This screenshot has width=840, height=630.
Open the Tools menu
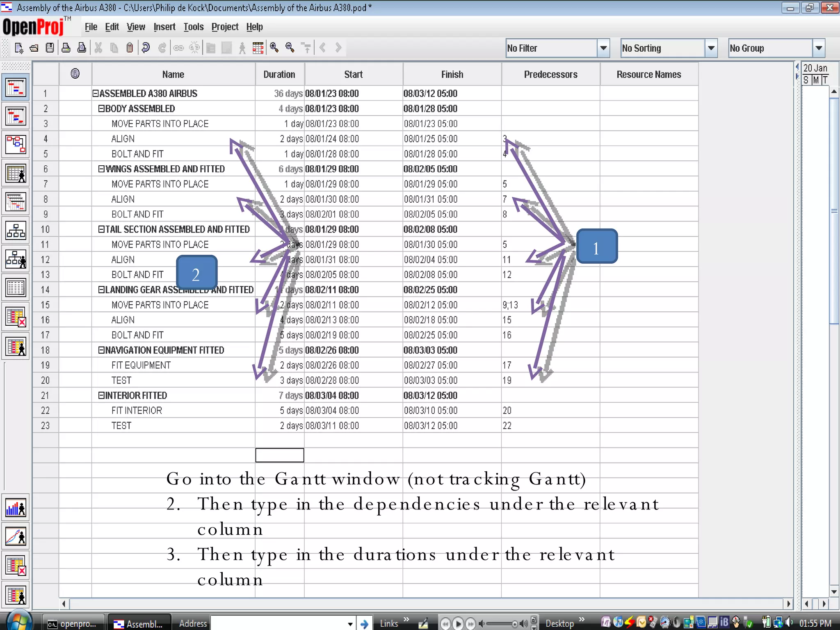pos(193,27)
